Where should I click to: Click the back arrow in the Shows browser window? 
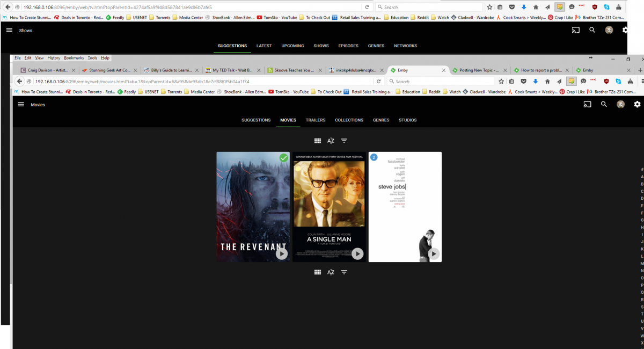click(x=8, y=7)
